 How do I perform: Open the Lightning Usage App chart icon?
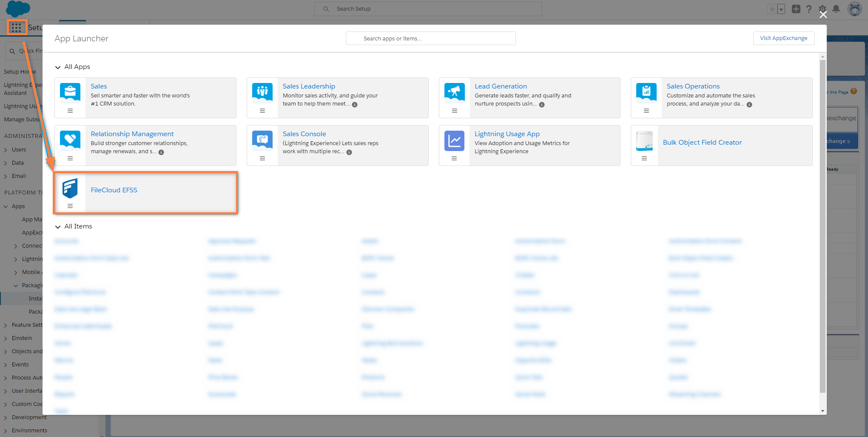click(454, 141)
